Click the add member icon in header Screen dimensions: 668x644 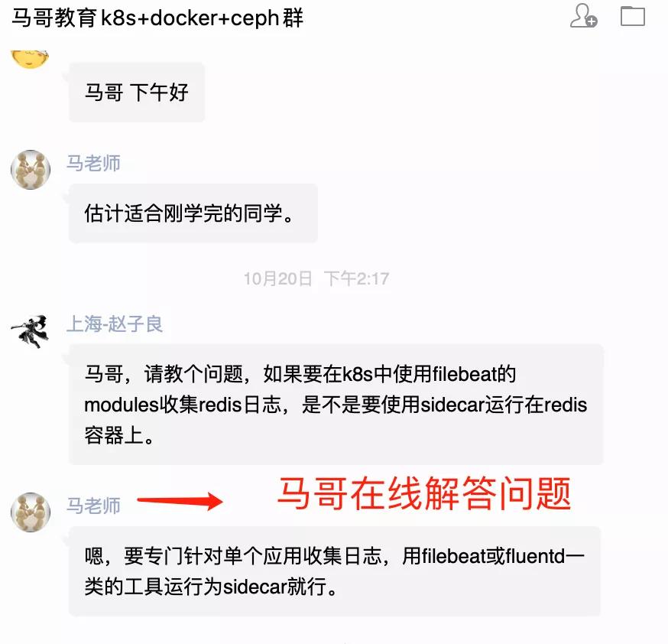[x=583, y=16]
